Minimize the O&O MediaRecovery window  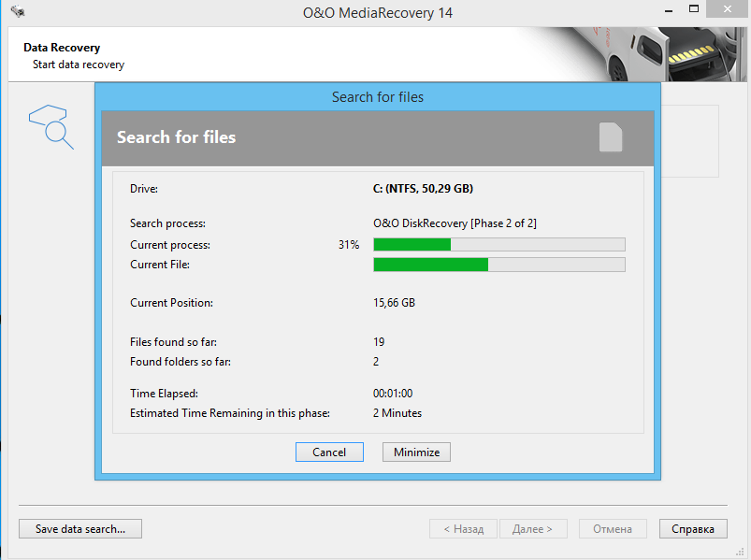[x=669, y=10]
